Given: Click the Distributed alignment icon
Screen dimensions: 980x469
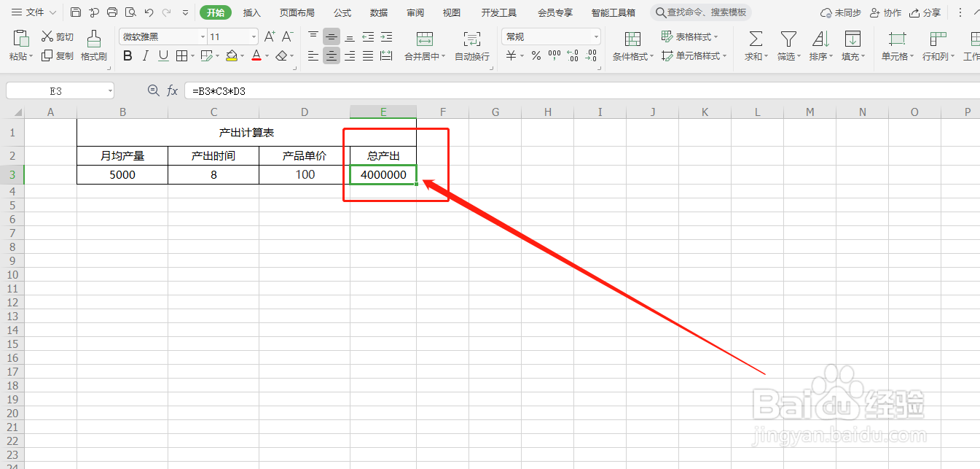Looking at the screenshot, I should tap(386, 55).
